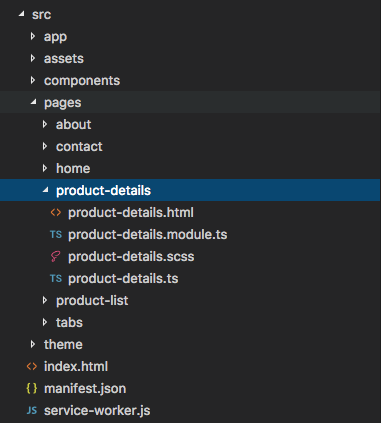Open the about folder under pages
This screenshot has width=381, height=423.
[x=73, y=124]
